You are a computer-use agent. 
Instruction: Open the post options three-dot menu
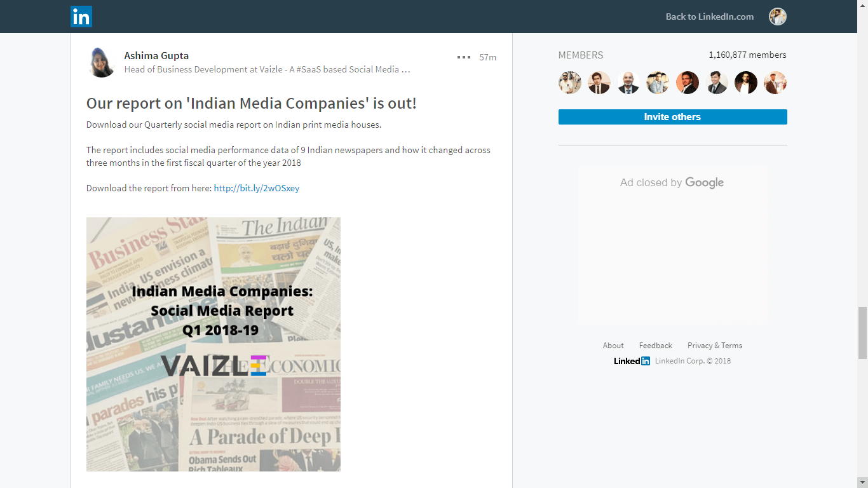tap(464, 57)
